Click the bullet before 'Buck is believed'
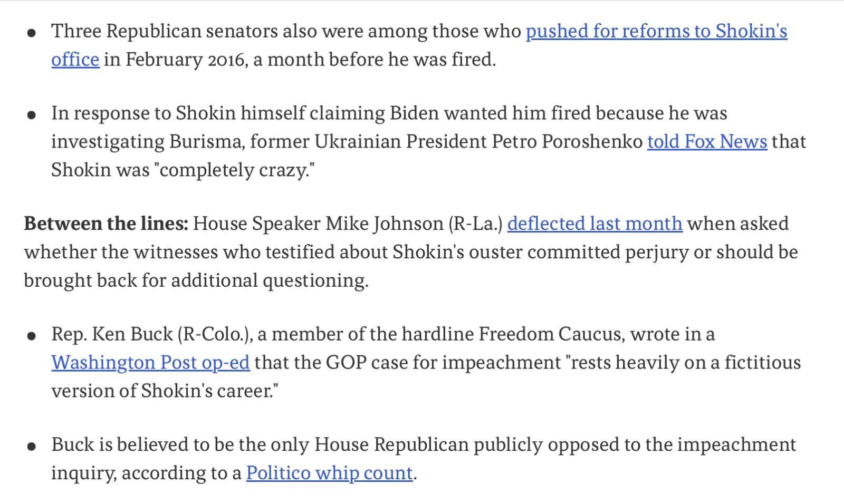 [32, 447]
